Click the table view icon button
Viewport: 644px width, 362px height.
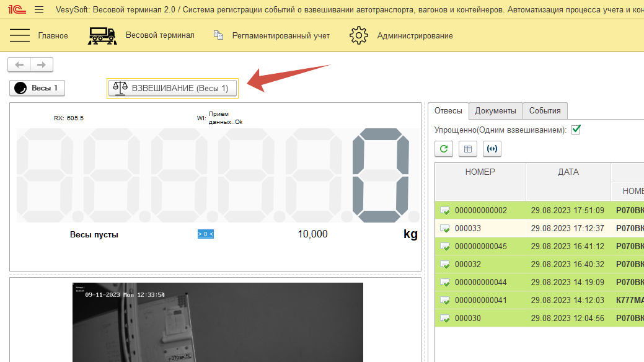468,148
